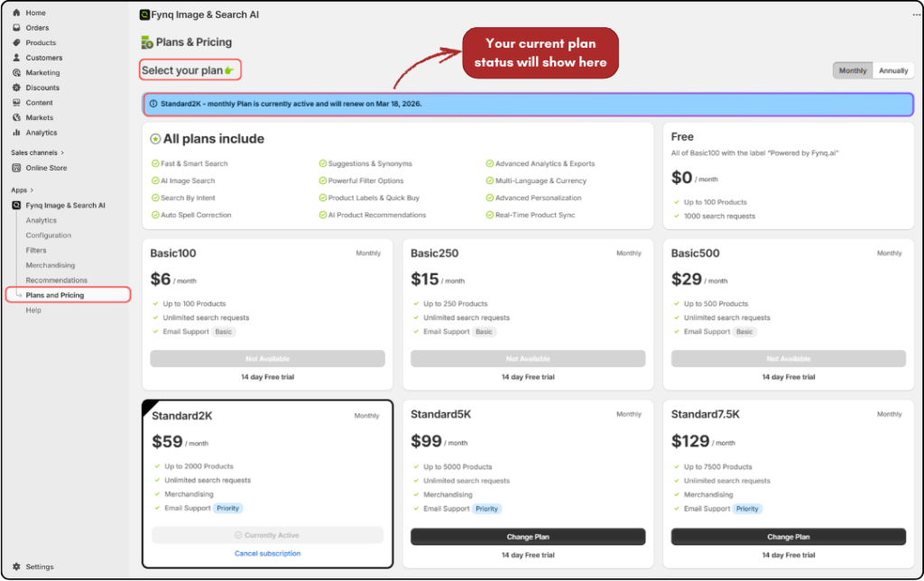Open the Analytics bar chart icon
This screenshot has width=924, height=581.
(16, 133)
